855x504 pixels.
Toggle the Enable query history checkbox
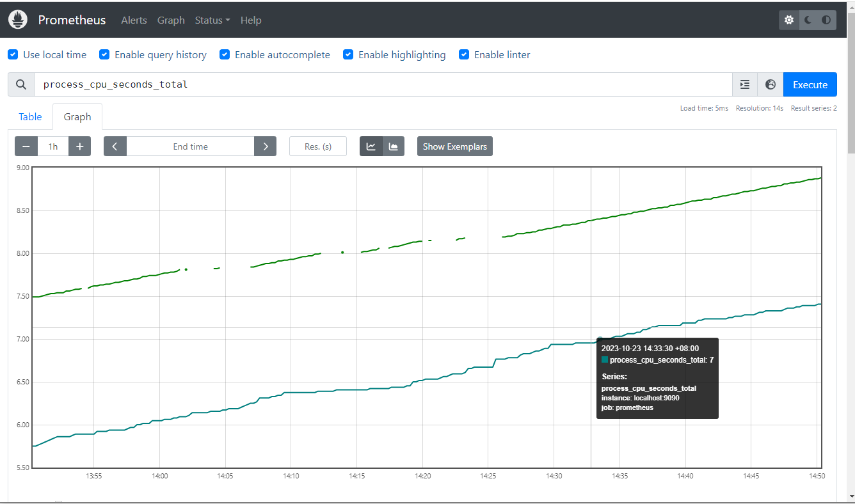104,55
